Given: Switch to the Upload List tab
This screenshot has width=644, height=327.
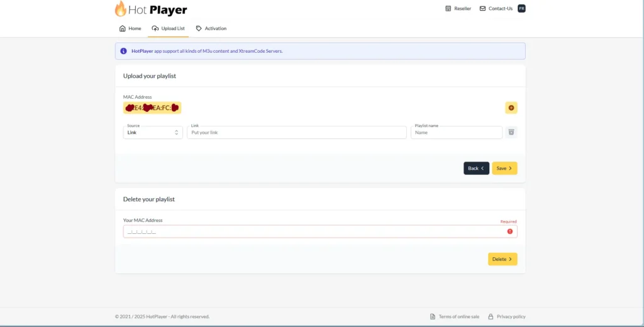Looking at the screenshot, I should [x=169, y=28].
